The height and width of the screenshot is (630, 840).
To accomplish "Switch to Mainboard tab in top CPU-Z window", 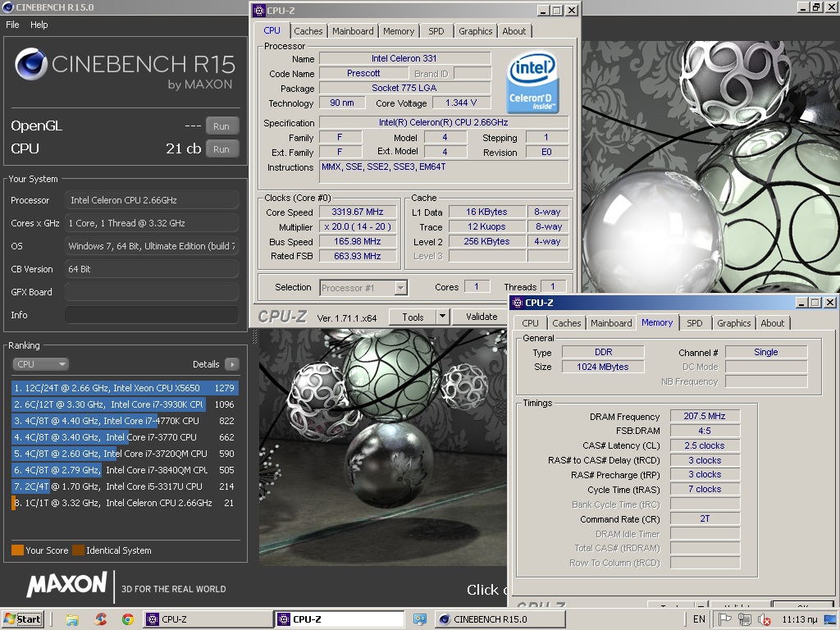I will point(353,31).
